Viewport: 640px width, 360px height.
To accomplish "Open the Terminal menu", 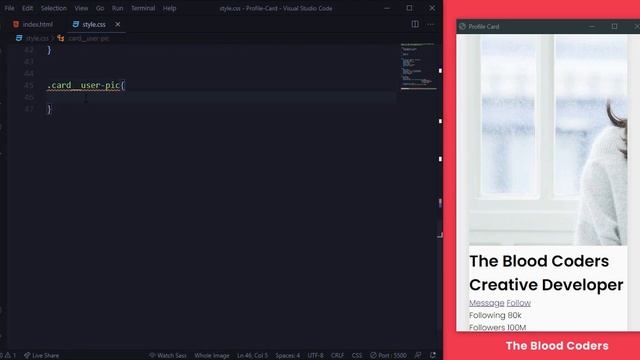I will [143, 8].
